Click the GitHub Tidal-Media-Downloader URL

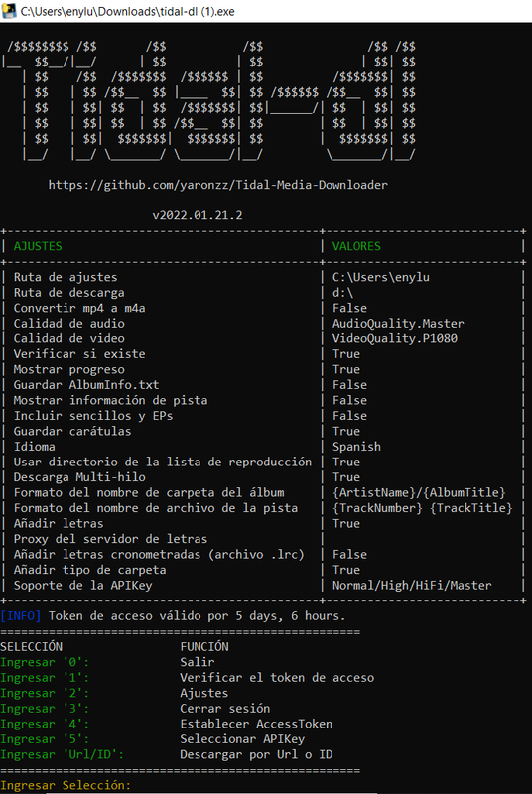point(218,185)
